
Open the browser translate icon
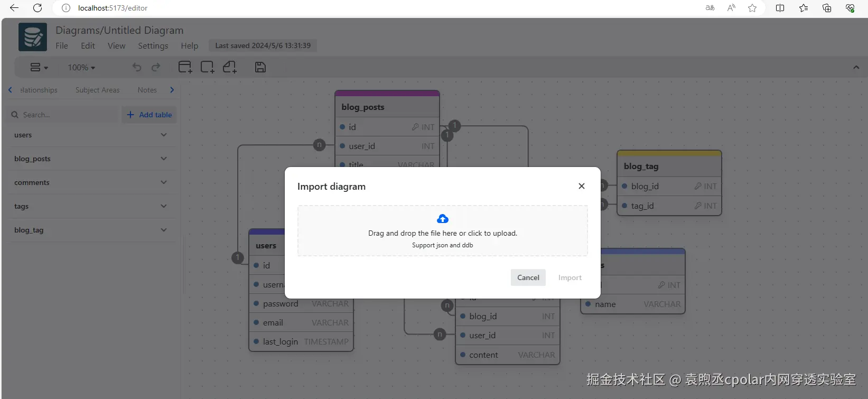click(x=710, y=8)
